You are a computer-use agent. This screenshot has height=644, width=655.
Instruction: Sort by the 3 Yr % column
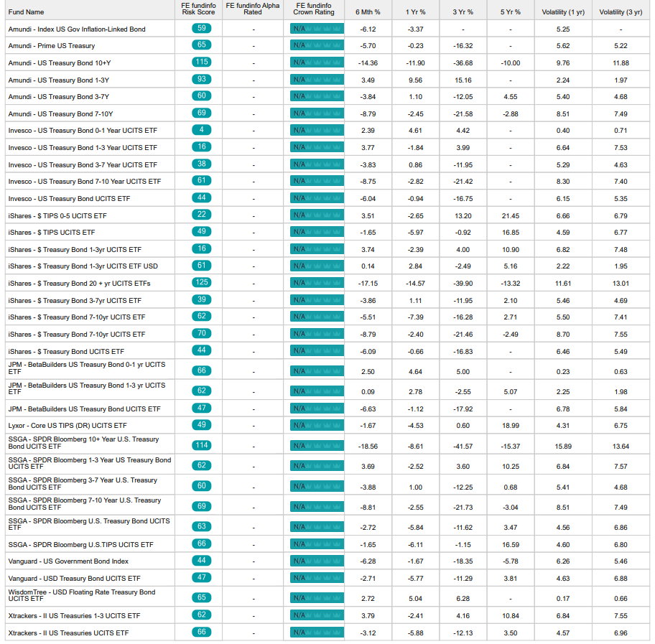[463, 12]
